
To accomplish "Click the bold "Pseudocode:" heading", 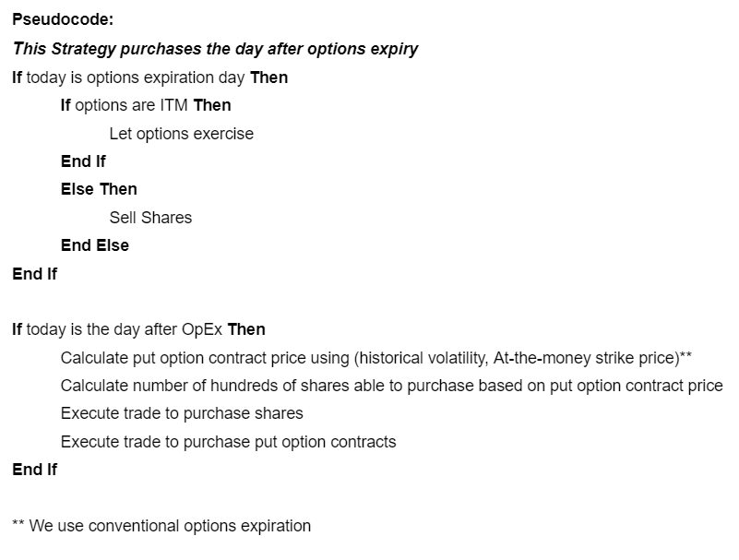I will pos(63,20).
